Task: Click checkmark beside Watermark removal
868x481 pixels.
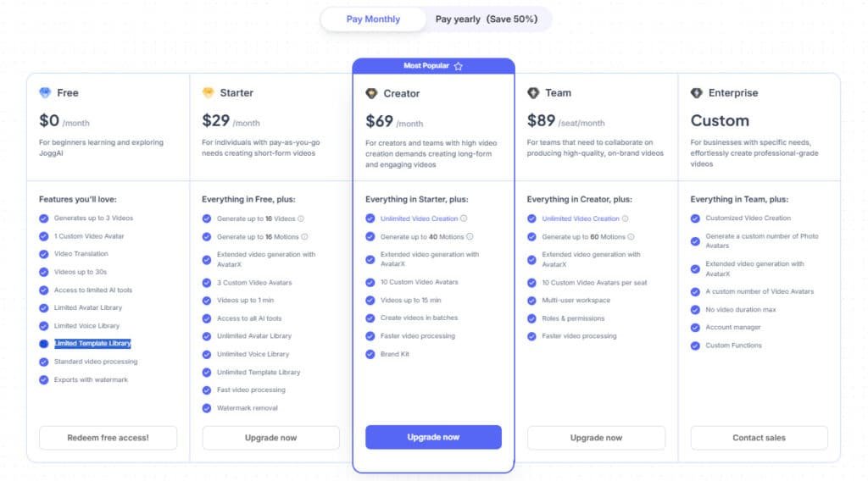Action: point(207,408)
